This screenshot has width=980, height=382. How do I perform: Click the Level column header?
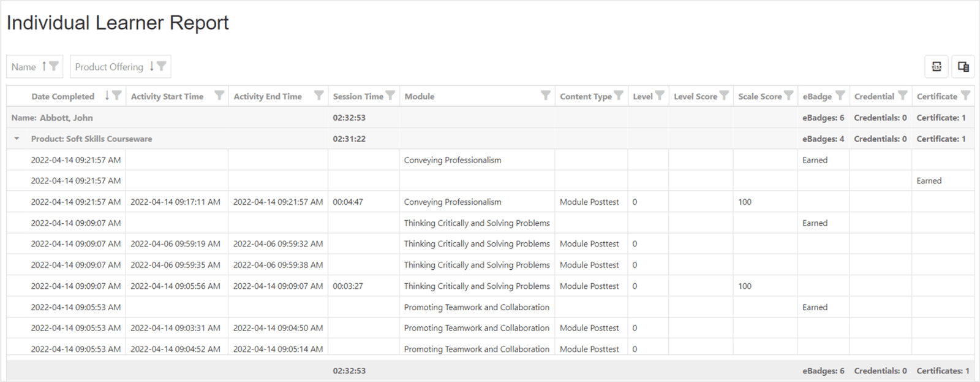tap(643, 96)
